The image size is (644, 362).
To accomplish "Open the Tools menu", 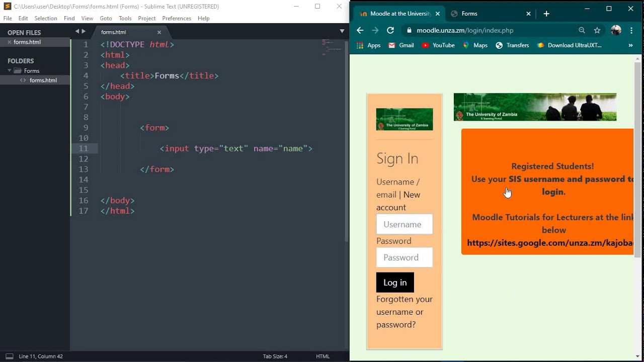I will click(125, 18).
